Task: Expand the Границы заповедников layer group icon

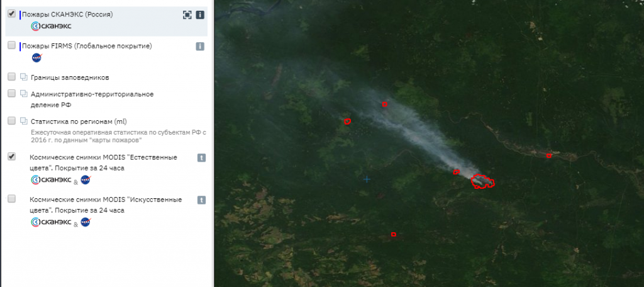Action: pyautogui.click(x=24, y=77)
